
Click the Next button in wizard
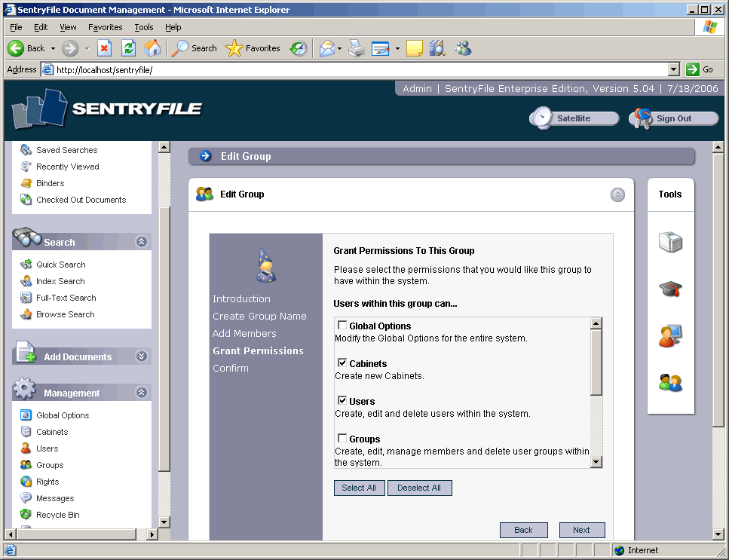[581, 530]
